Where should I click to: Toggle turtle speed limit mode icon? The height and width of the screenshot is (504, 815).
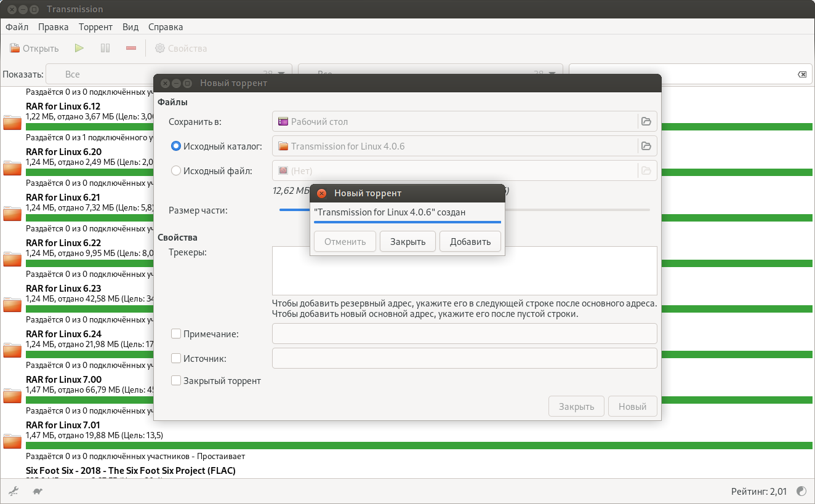(38, 491)
